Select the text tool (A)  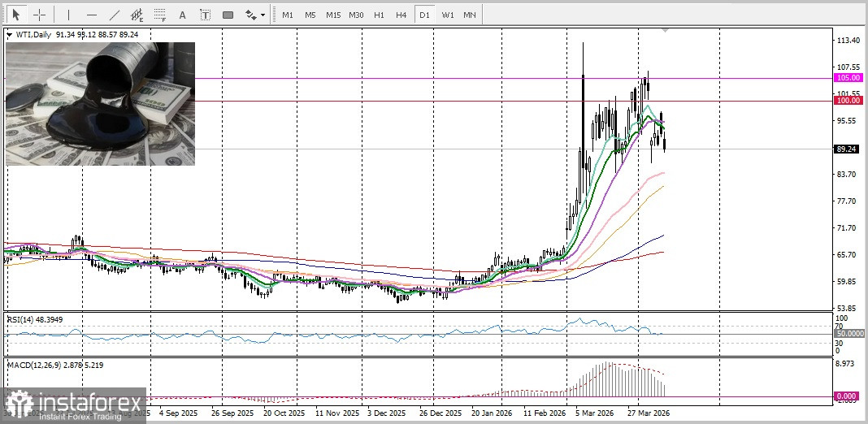pyautogui.click(x=182, y=15)
